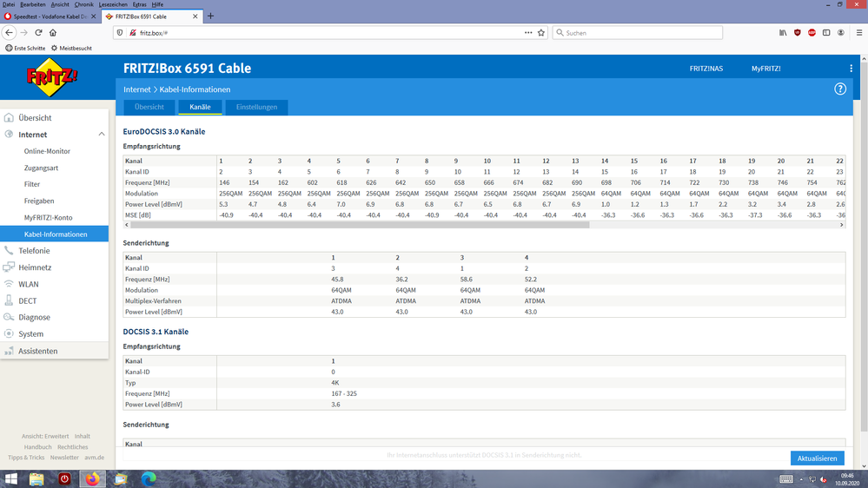Open File Explorer from taskbar
Image resolution: width=868 pixels, height=488 pixels.
[36, 479]
